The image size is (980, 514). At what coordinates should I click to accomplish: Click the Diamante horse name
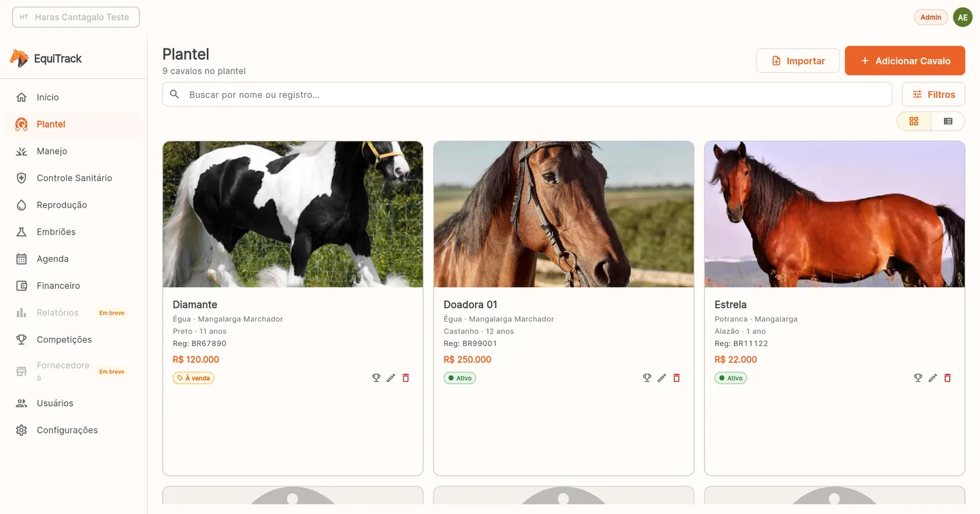195,305
